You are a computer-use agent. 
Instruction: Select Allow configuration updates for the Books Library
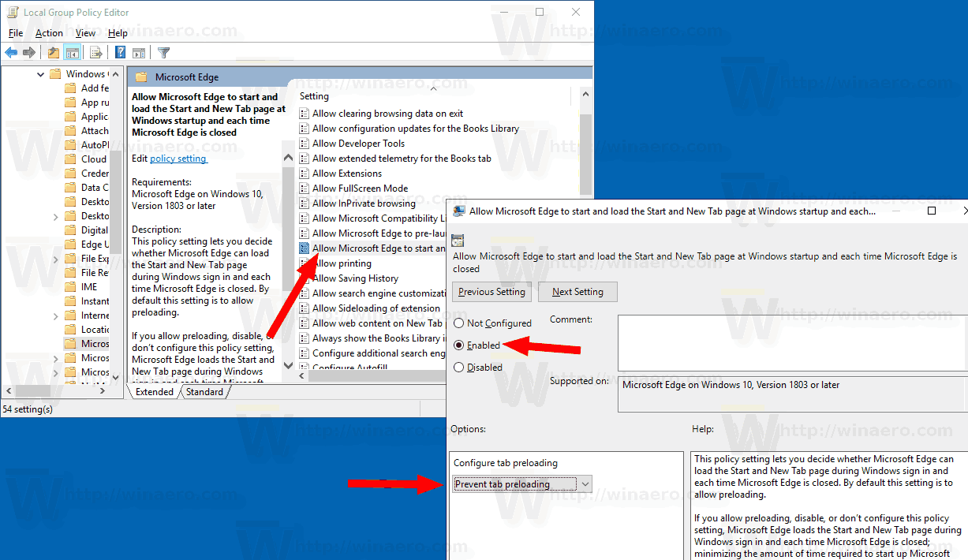415,129
